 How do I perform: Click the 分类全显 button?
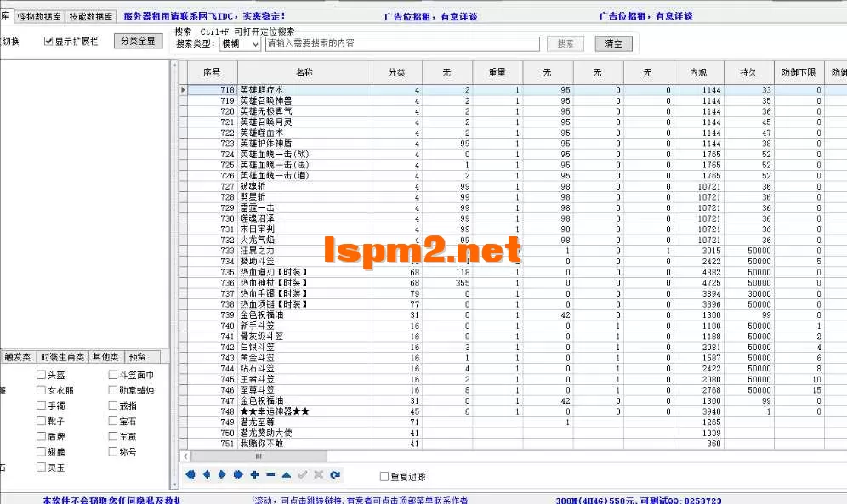(x=137, y=40)
